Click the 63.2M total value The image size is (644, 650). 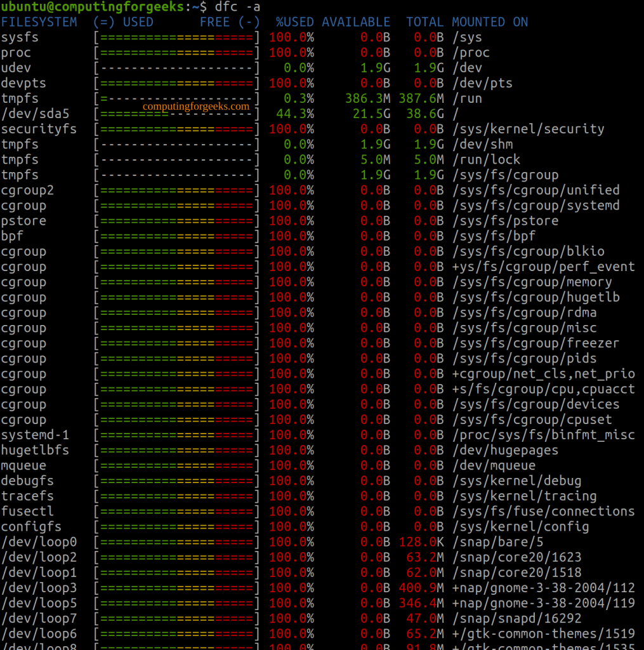pos(424,557)
